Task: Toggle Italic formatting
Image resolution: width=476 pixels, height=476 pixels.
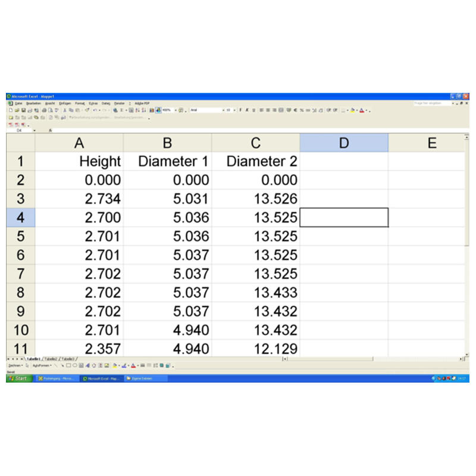Action: pyautogui.click(x=247, y=110)
